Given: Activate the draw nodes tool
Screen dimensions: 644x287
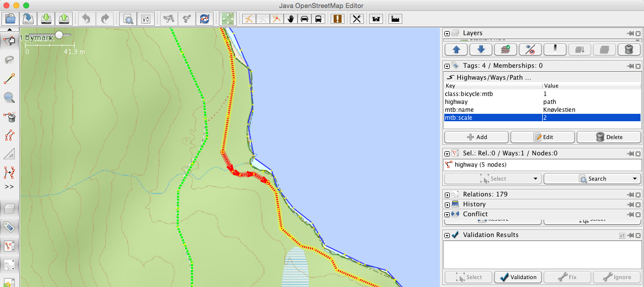Looking at the screenshot, I should pyautogui.click(x=9, y=79).
